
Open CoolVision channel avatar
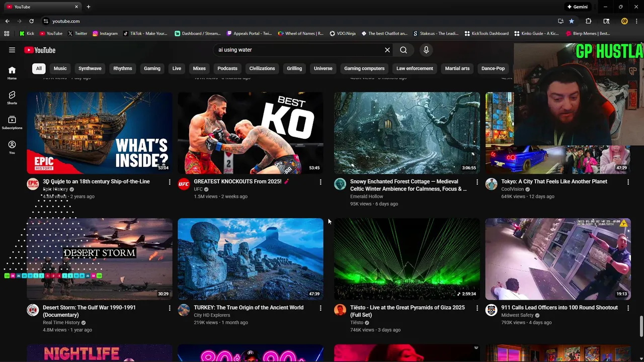click(x=491, y=184)
